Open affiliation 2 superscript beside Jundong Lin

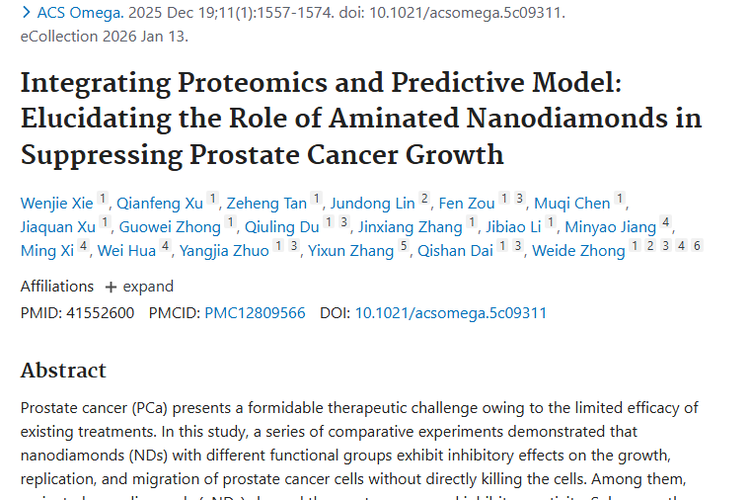point(425,199)
